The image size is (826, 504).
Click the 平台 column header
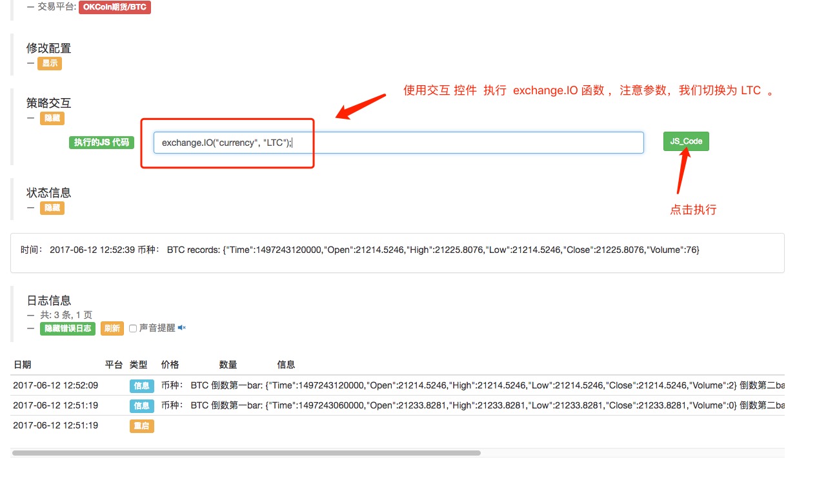tap(114, 365)
